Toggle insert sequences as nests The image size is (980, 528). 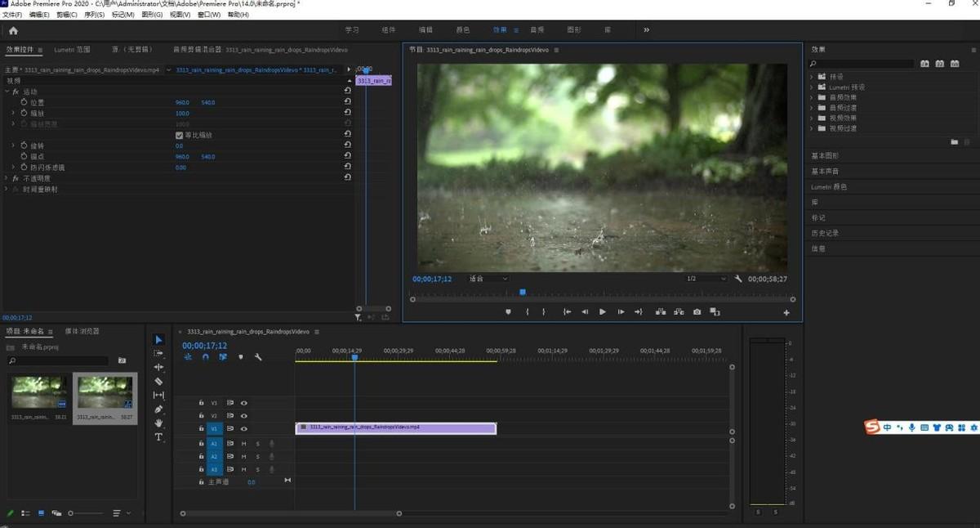(x=188, y=357)
